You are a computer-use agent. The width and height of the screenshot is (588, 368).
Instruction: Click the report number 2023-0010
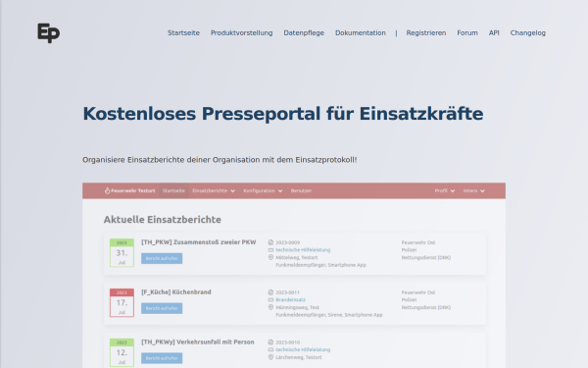287,342
